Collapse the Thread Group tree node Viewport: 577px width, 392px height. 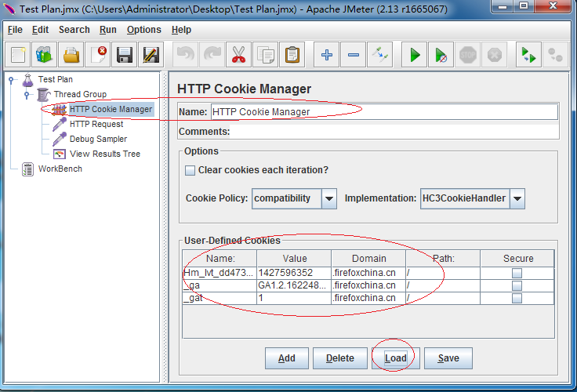[27, 95]
